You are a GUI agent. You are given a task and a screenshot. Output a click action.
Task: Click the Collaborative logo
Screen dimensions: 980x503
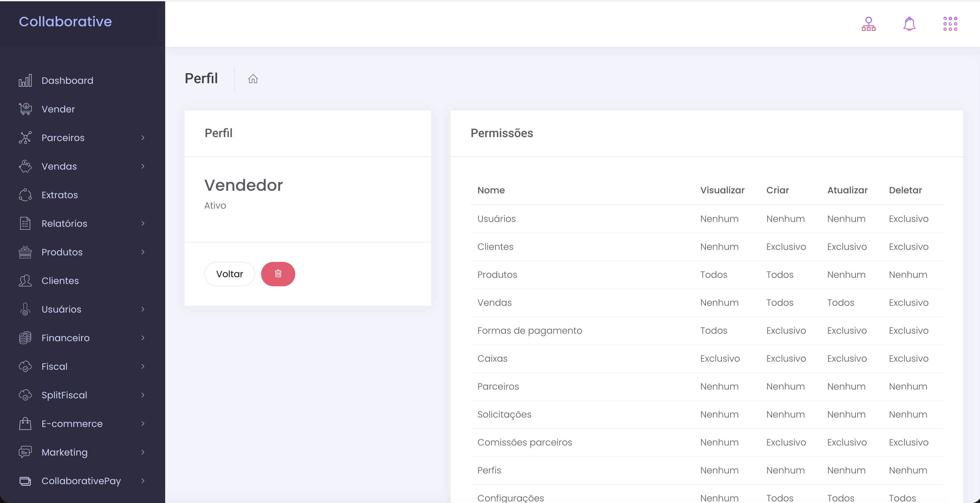pos(65,22)
